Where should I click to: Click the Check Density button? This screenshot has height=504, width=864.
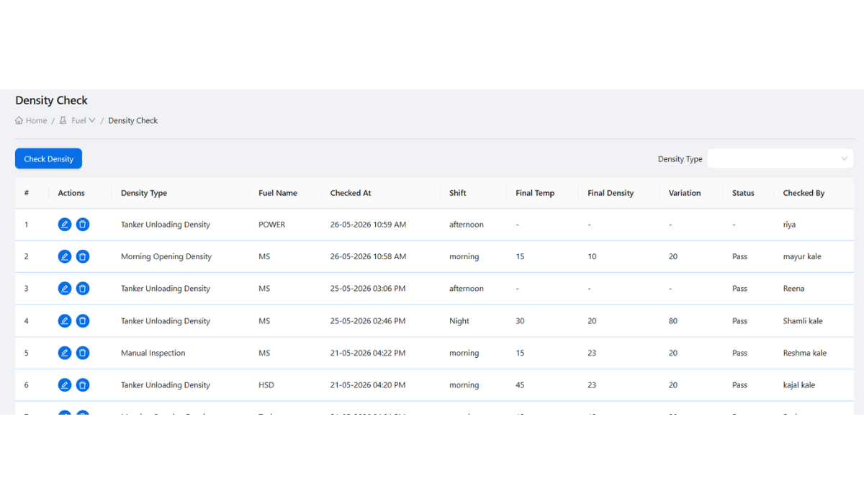(x=48, y=158)
